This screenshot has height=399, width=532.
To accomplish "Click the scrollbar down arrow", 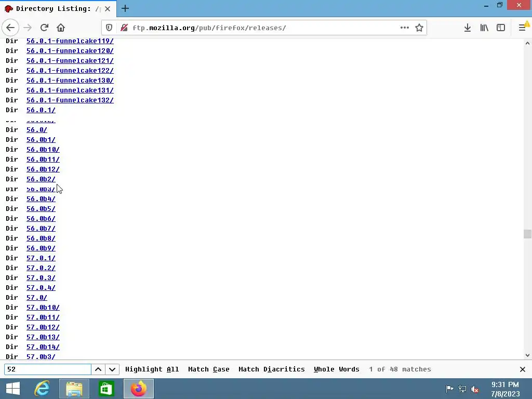I will (x=527, y=355).
